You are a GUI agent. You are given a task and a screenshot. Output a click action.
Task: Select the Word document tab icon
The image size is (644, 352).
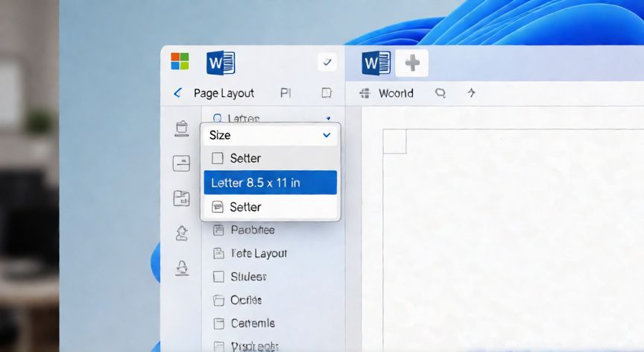(x=376, y=63)
